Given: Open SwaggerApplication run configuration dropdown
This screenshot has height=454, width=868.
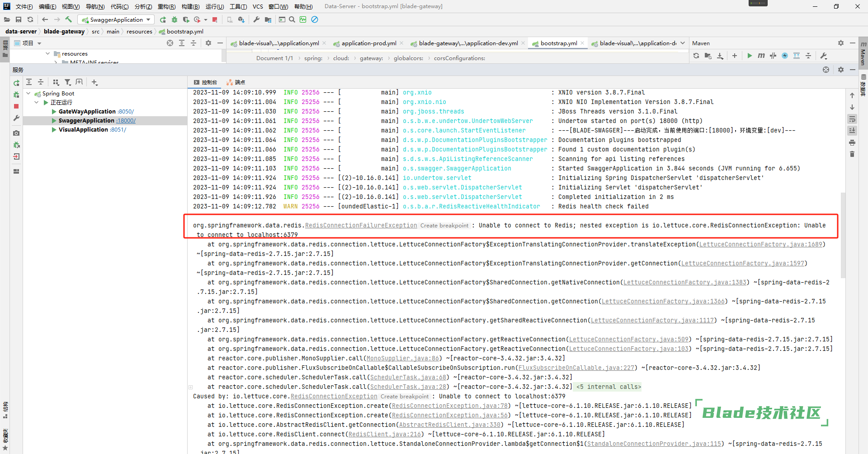Looking at the screenshot, I should (x=116, y=19).
